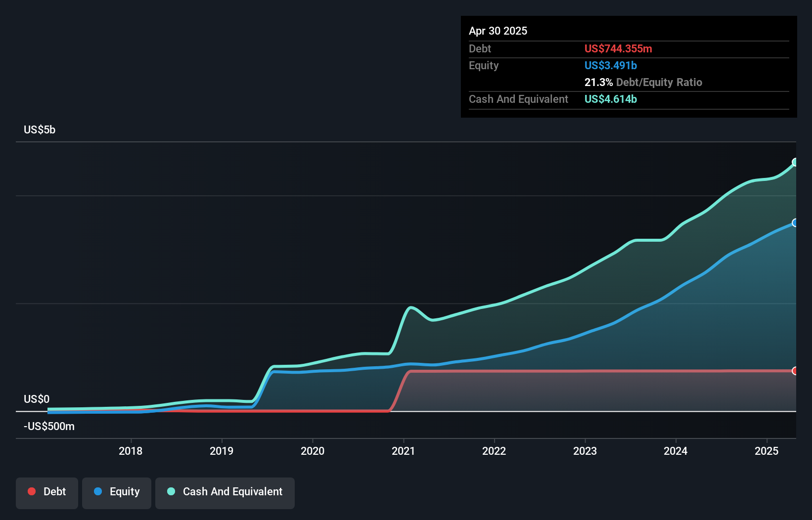
Task: Click the blue Equity legend dot
Action: click(x=98, y=491)
